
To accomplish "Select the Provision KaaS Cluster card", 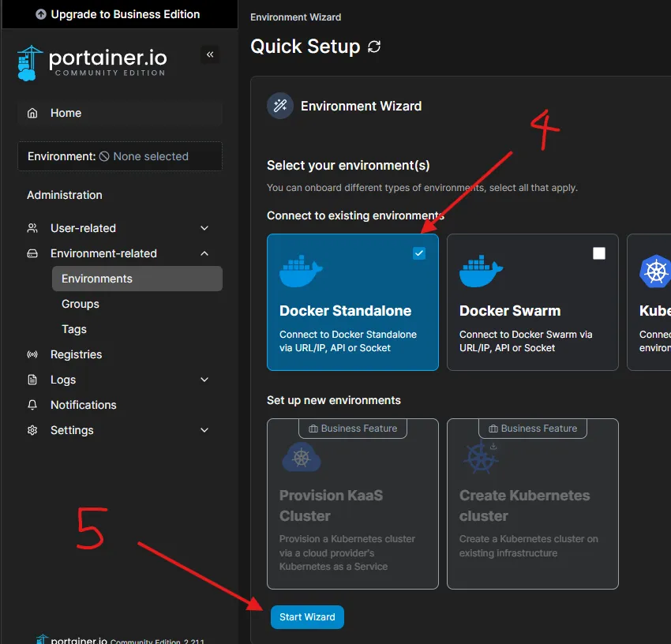I will [352, 505].
